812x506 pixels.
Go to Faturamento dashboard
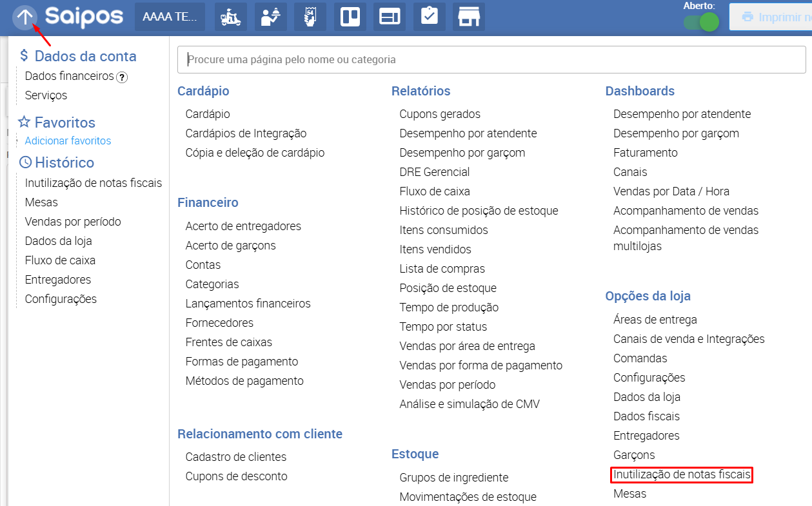pyautogui.click(x=645, y=153)
